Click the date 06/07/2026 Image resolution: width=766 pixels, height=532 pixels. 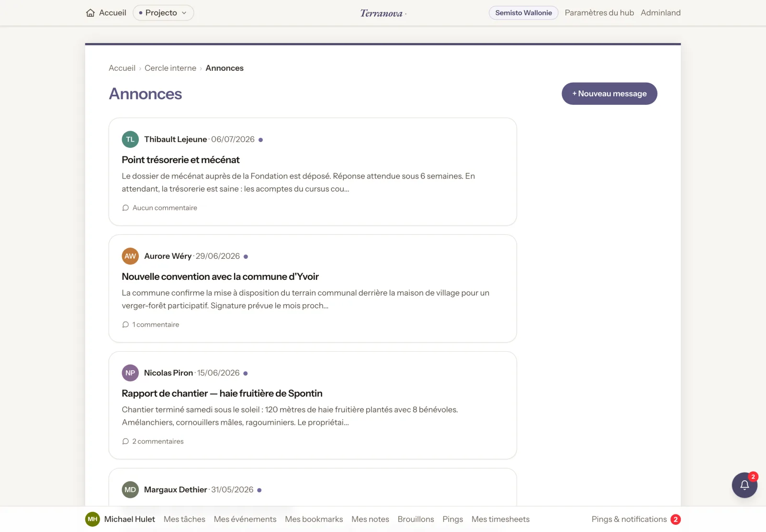click(x=233, y=139)
